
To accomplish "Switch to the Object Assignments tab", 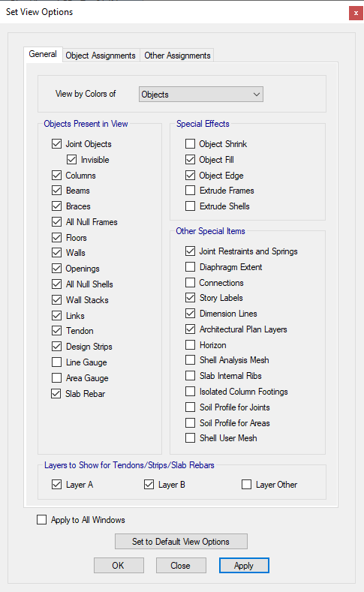I will point(101,56).
